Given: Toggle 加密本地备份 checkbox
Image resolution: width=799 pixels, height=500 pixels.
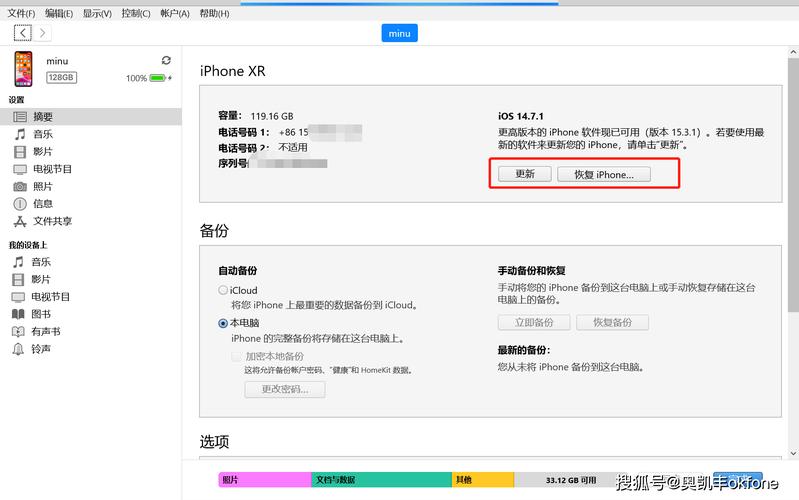Looking at the screenshot, I should tap(236, 356).
